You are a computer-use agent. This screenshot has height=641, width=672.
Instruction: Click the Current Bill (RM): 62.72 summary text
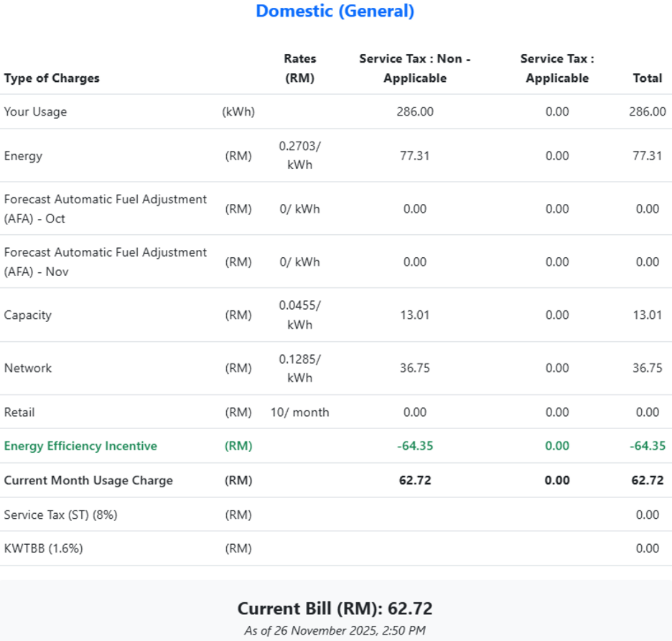pos(335,609)
